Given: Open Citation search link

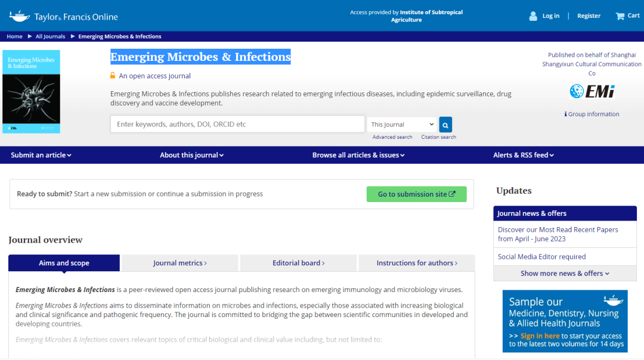Looking at the screenshot, I should point(438,137).
